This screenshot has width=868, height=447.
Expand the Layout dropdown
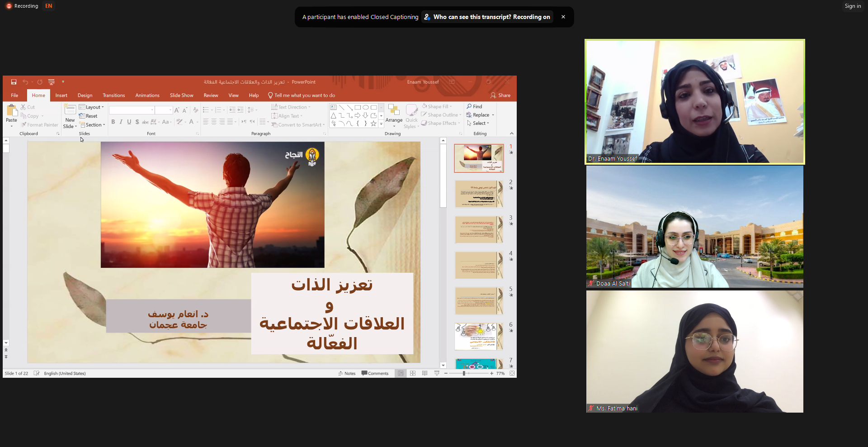[92, 107]
